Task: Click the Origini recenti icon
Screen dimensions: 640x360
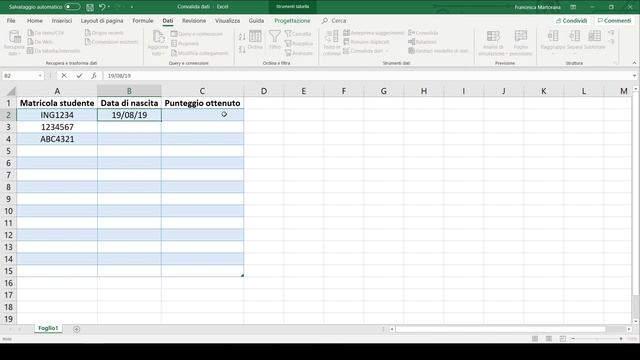Action: (x=88, y=33)
